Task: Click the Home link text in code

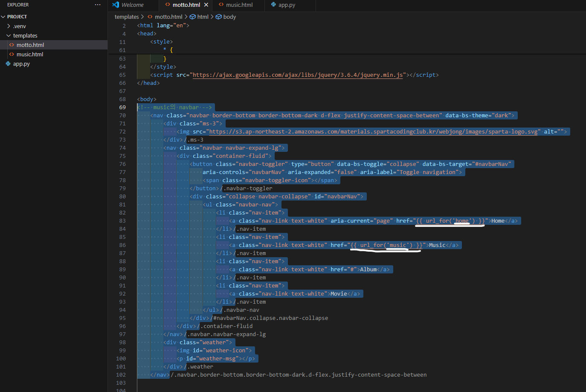Action: coord(498,221)
